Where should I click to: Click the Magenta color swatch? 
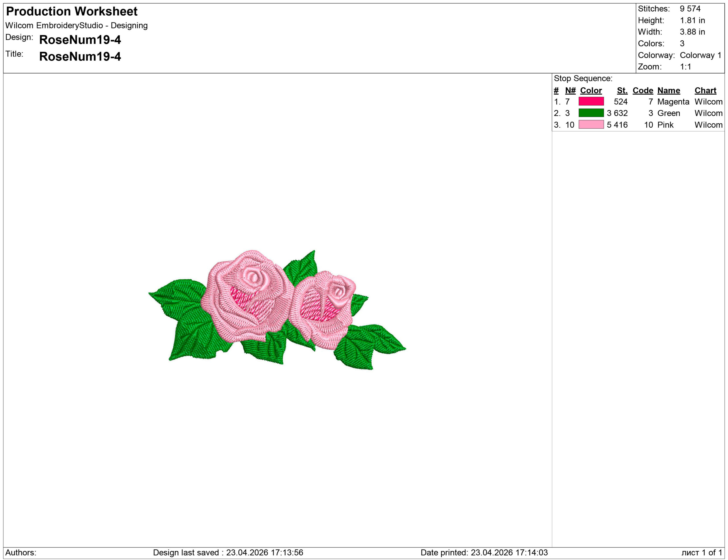[x=591, y=101]
